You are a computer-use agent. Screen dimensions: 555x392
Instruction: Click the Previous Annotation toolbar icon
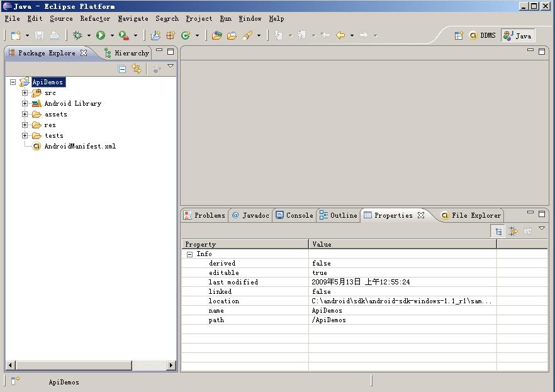pos(301,35)
